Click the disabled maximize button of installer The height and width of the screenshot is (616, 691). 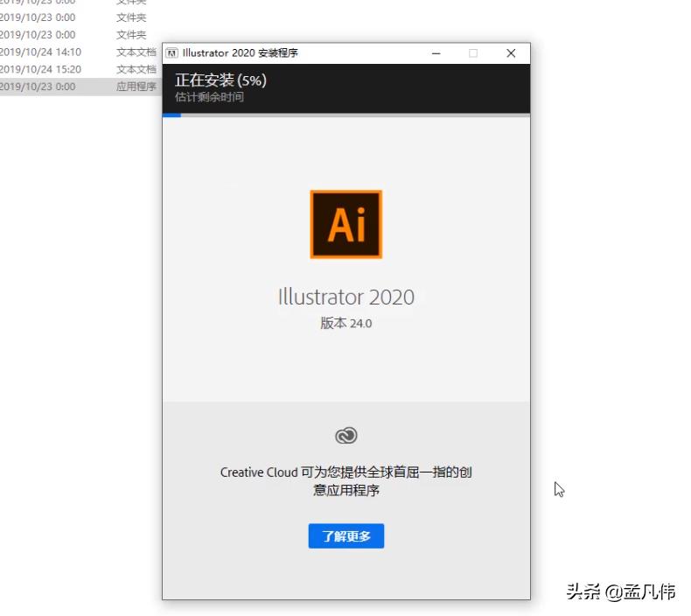point(473,53)
